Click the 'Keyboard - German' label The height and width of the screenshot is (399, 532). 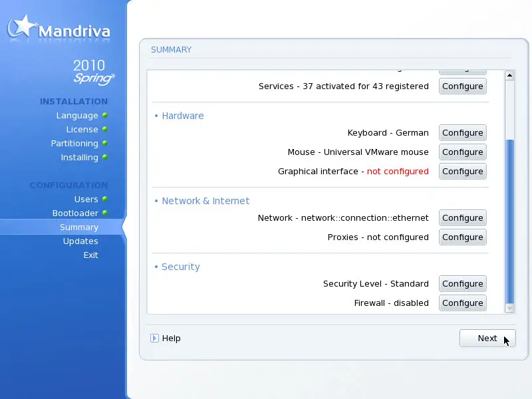pos(388,132)
